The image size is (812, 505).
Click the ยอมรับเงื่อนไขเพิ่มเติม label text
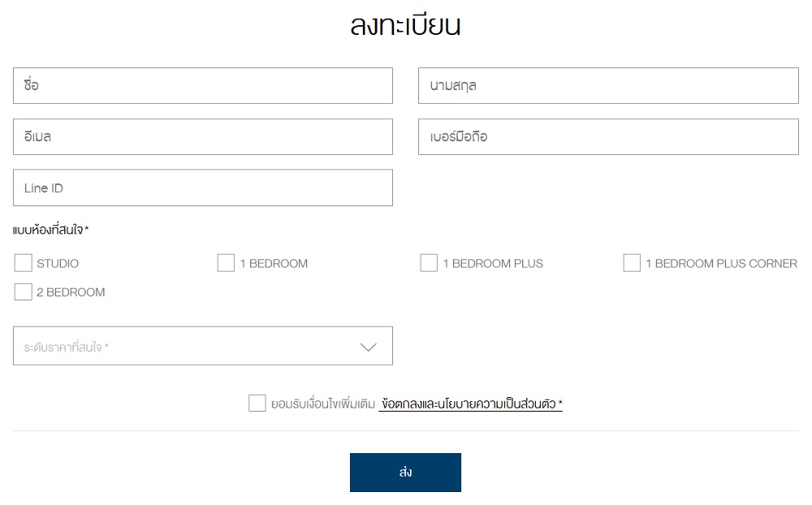[x=323, y=404]
